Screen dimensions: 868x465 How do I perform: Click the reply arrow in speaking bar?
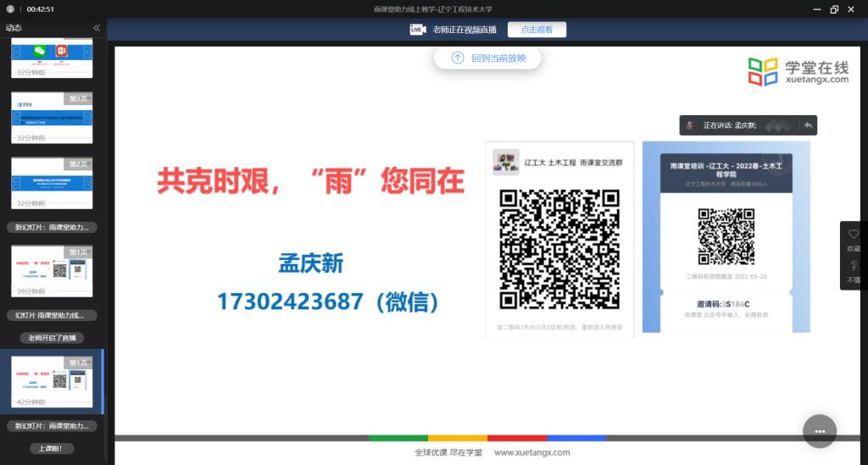tap(808, 125)
